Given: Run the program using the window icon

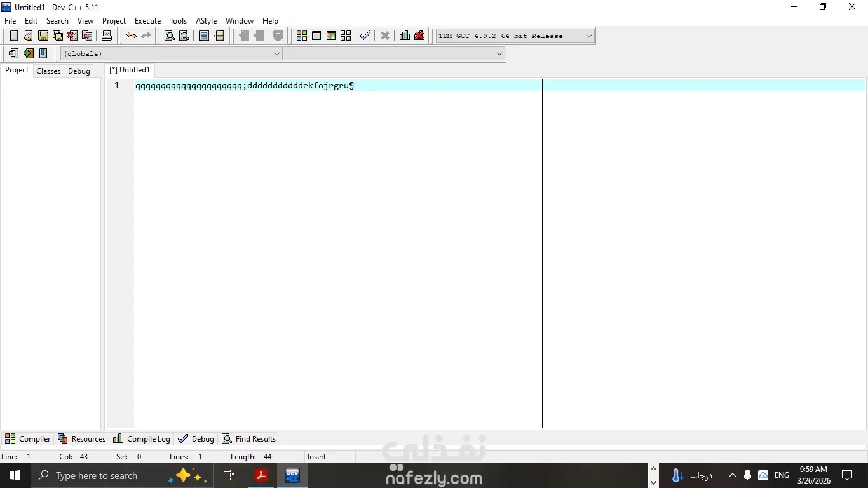Looking at the screenshot, I should [316, 36].
